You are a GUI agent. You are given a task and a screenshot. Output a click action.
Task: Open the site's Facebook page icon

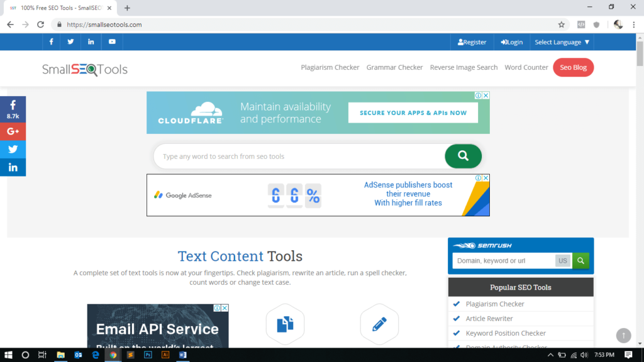click(x=51, y=41)
